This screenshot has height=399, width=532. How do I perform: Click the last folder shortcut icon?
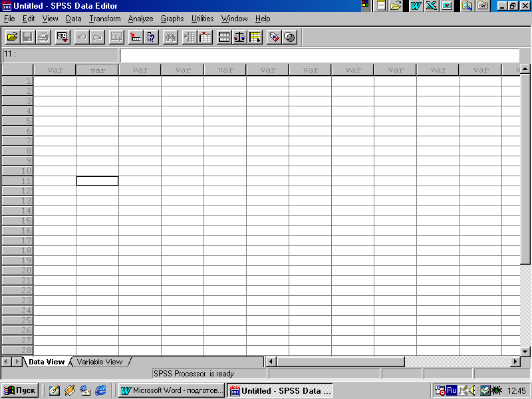(x=483, y=6)
